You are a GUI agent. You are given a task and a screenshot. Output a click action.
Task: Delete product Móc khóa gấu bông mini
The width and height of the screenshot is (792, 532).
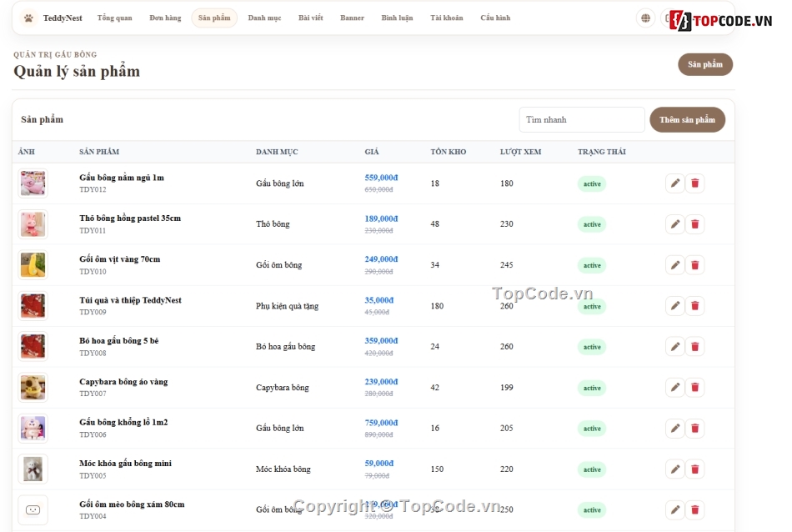695,469
